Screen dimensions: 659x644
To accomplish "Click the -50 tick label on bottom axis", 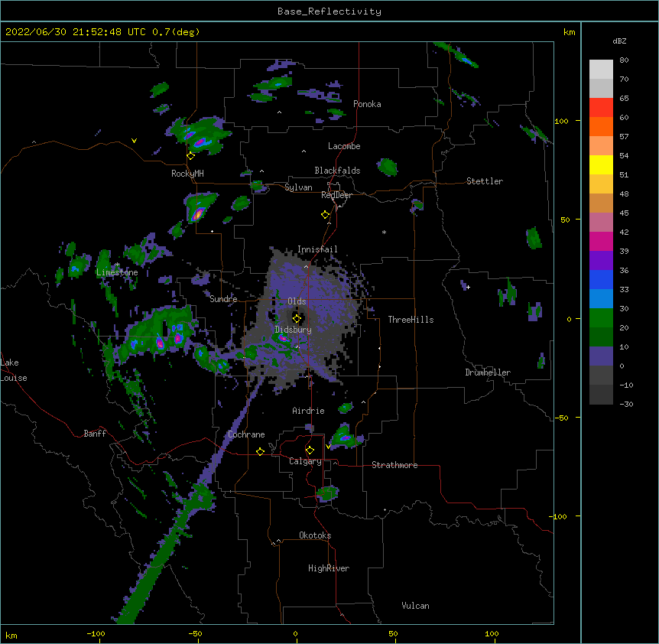I will pos(195,633).
